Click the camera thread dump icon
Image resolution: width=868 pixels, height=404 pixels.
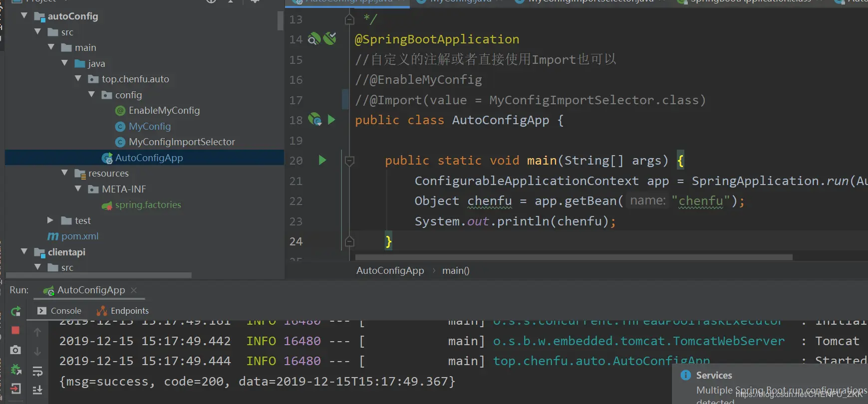click(x=15, y=350)
